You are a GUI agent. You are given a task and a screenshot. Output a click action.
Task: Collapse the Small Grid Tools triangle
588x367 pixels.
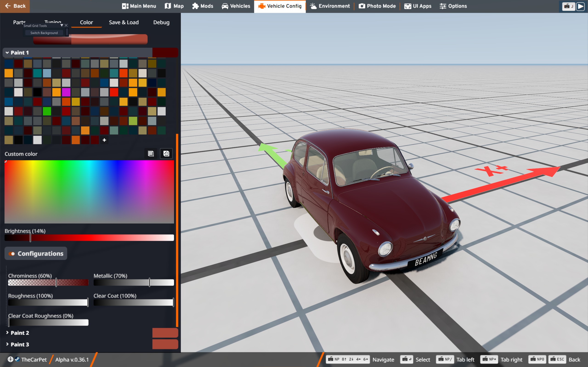click(x=62, y=25)
